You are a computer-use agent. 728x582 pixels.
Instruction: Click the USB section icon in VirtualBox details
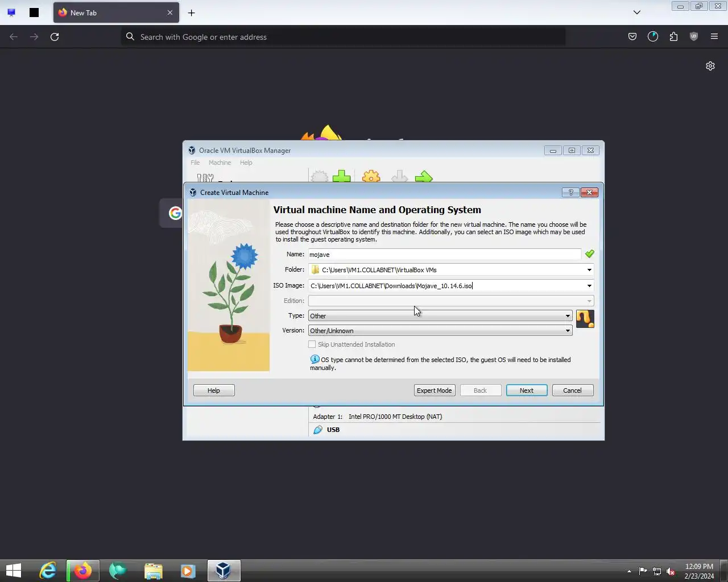(x=318, y=430)
